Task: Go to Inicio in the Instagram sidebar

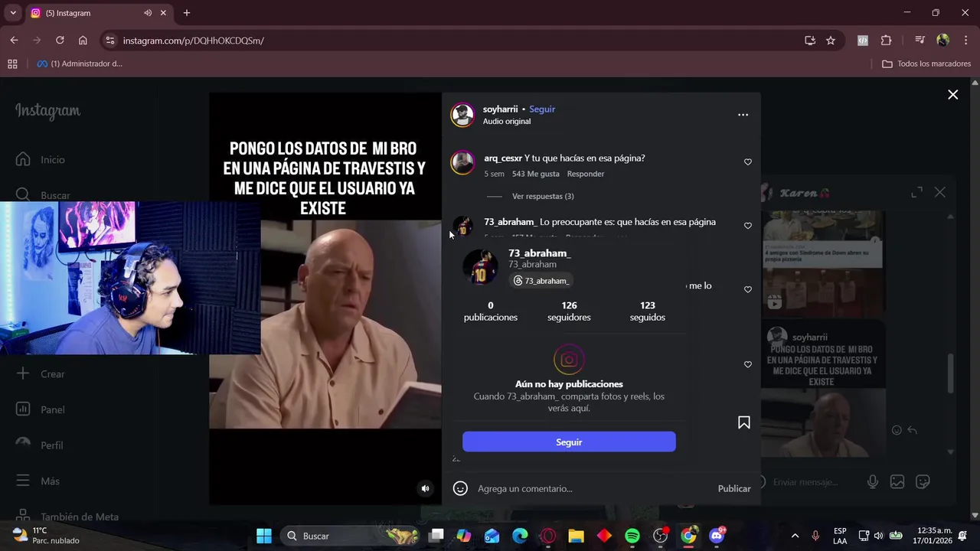Action: (42, 159)
